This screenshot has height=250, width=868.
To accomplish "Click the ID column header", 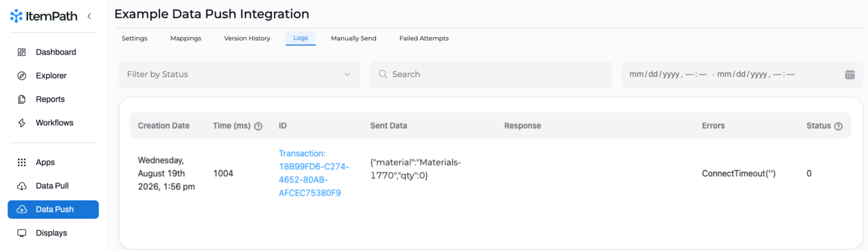I will click(283, 126).
